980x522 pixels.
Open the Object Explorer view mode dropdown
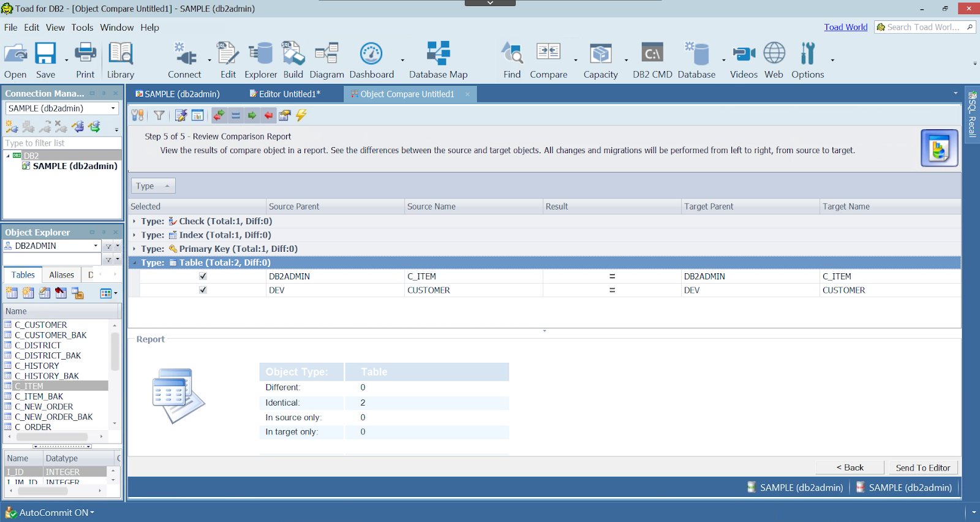point(108,293)
